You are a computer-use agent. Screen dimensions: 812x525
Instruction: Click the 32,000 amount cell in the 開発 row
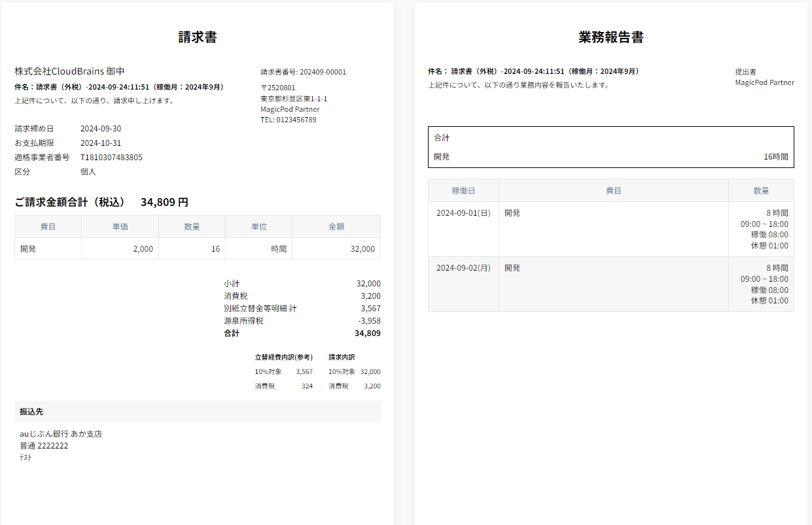pos(336,248)
